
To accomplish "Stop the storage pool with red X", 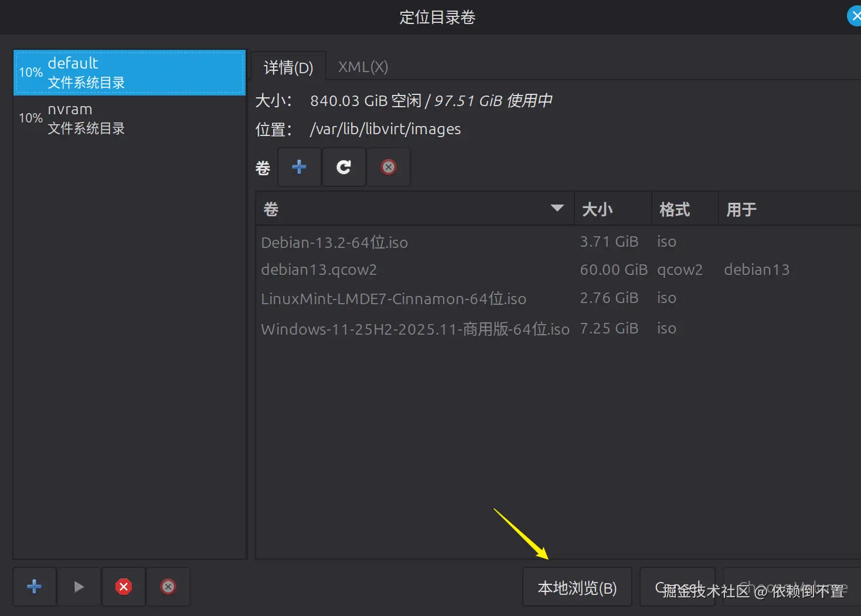I will 124,587.
